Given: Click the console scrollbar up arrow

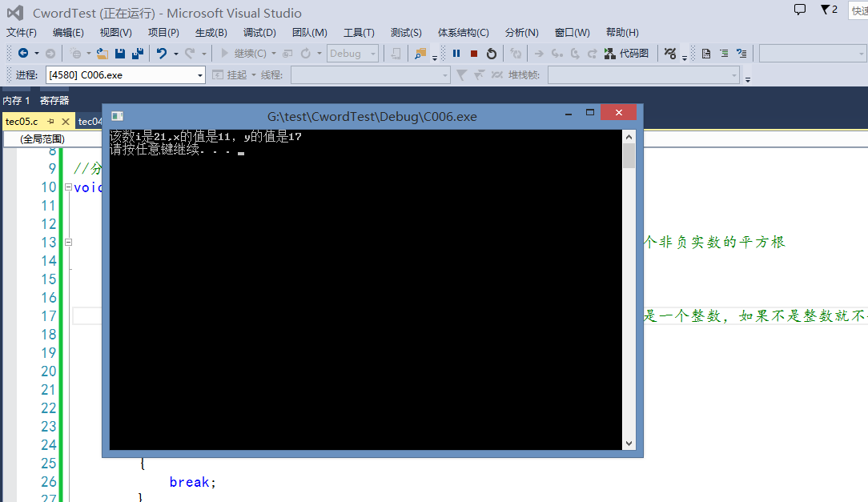Looking at the screenshot, I should [x=629, y=137].
